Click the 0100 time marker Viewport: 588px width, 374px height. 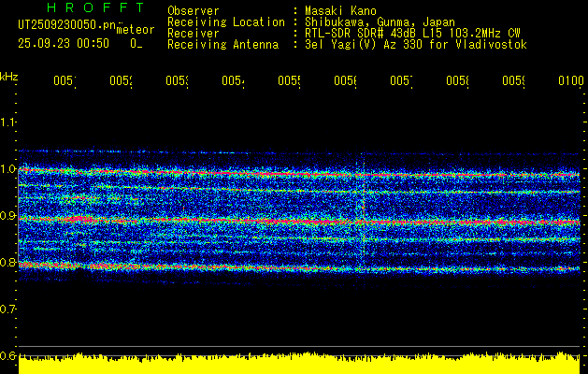click(x=571, y=80)
